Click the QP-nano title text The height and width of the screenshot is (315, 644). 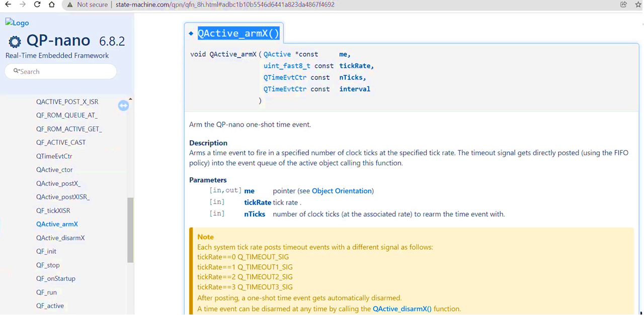coord(58,41)
